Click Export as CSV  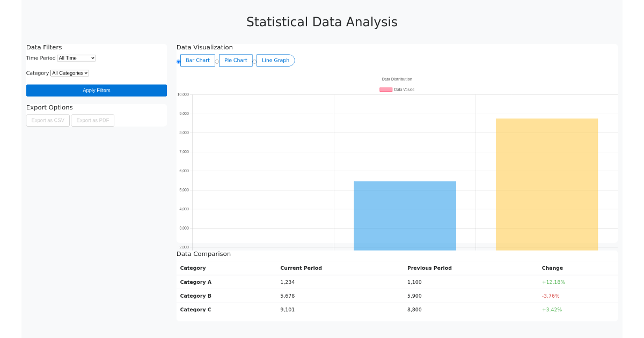48,120
